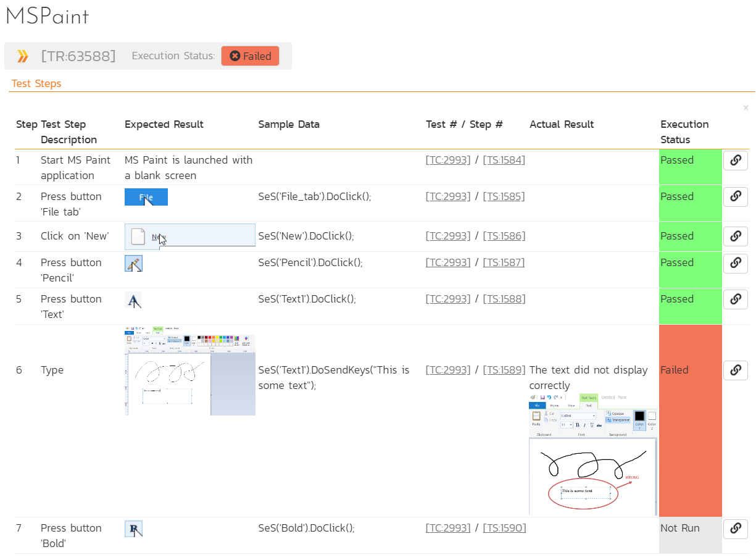This screenshot has height=560, width=756.
Task: Click link icon for failed Type step
Action: coord(735,370)
